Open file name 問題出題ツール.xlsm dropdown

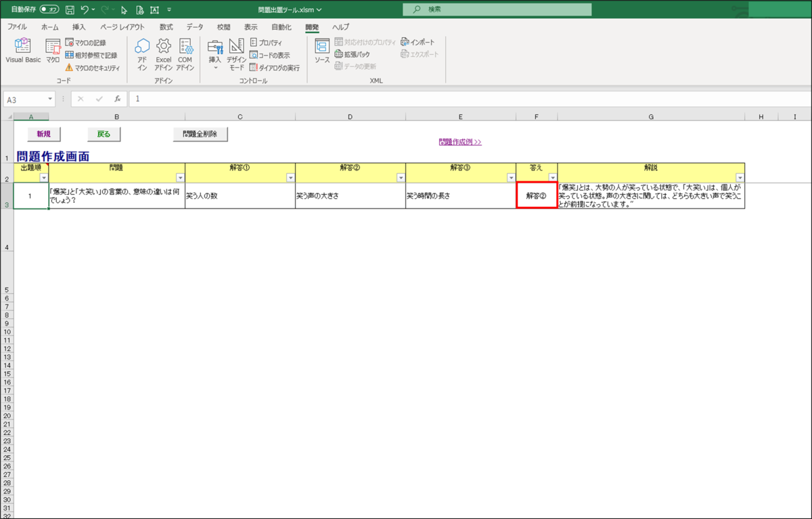pyautogui.click(x=290, y=9)
